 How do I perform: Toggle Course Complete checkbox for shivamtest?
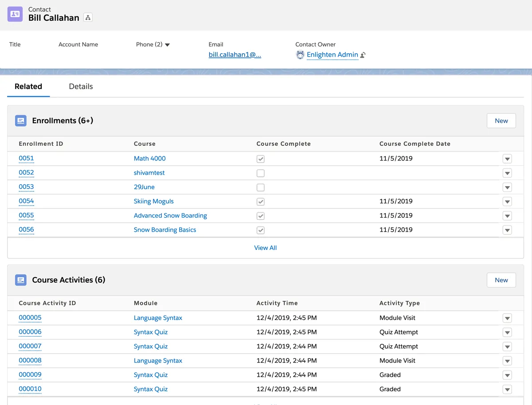pyautogui.click(x=261, y=173)
